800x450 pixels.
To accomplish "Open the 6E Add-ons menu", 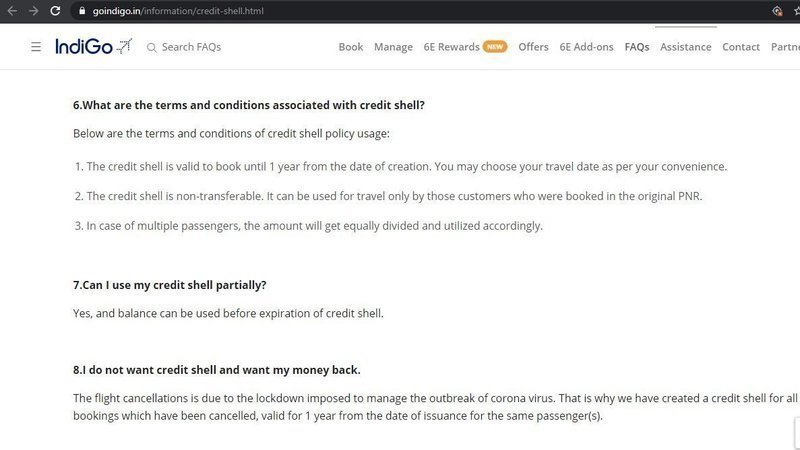I will (x=586, y=47).
